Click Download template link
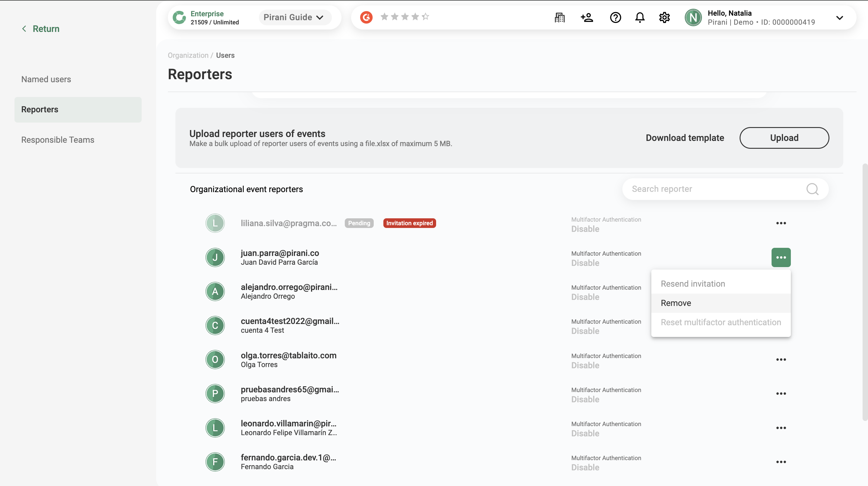 tap(684, 138)
